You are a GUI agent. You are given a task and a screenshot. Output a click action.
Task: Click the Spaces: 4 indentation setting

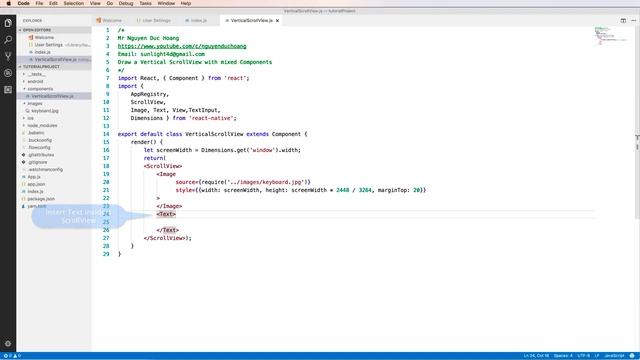click(563, 356)
